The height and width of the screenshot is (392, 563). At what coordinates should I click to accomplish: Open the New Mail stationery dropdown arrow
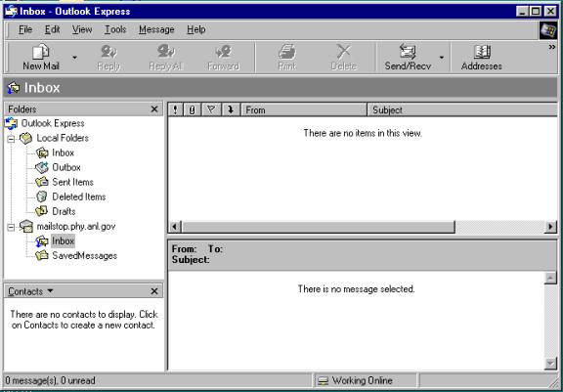tap(74, 58)
